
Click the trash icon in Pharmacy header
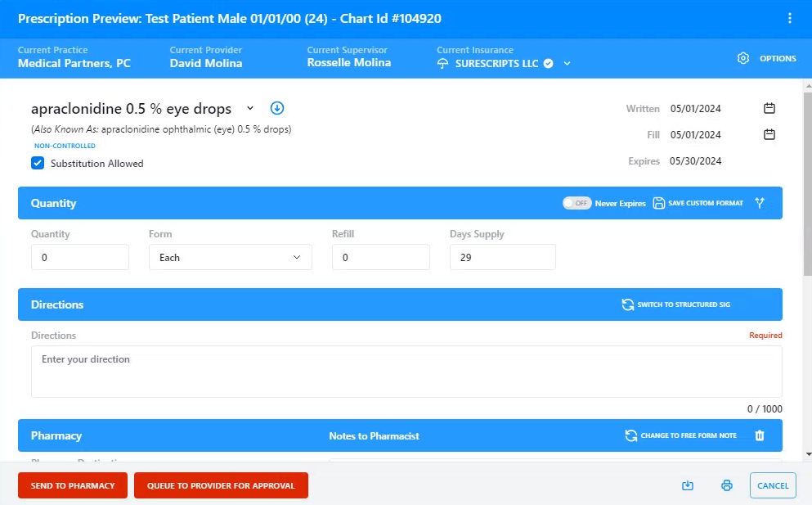[x=760, y=435]
